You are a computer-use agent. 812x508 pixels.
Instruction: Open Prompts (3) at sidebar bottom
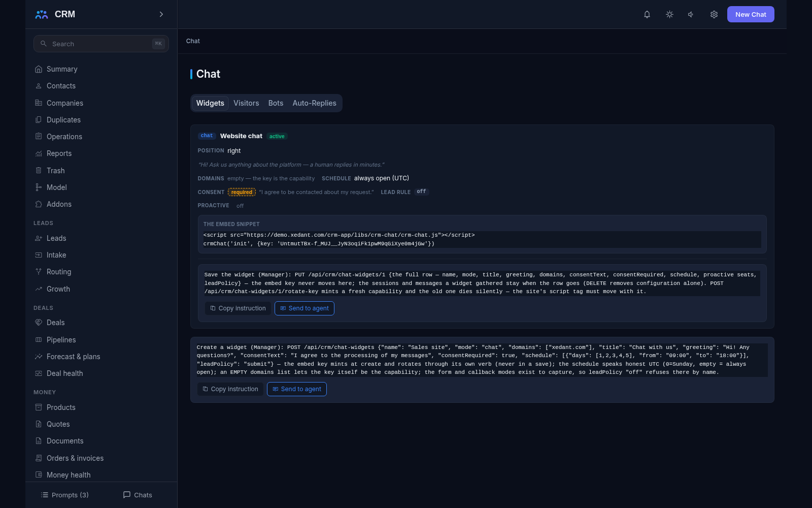pos(65,495)
